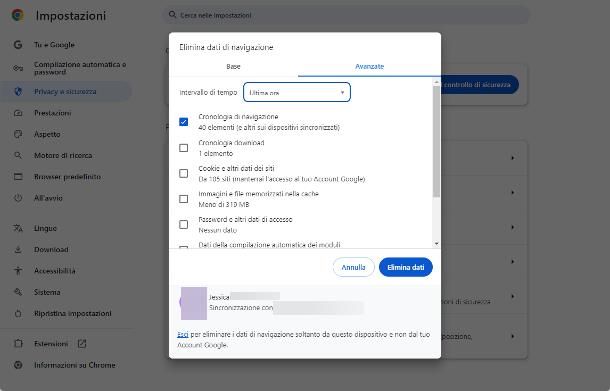This screenshot has height=391, width=610.
Task: Go to Privacy e sicurezza section
Action: [x=65, y=91]
